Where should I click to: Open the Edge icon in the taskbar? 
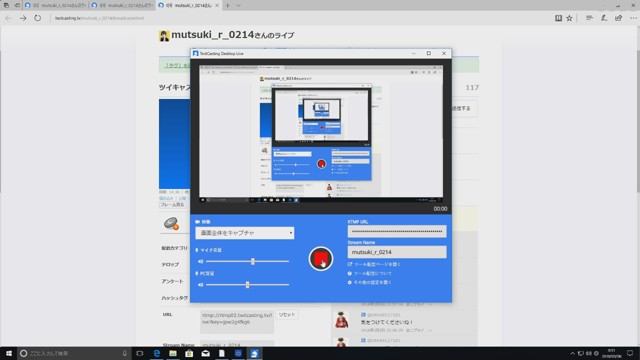[157, 353]
